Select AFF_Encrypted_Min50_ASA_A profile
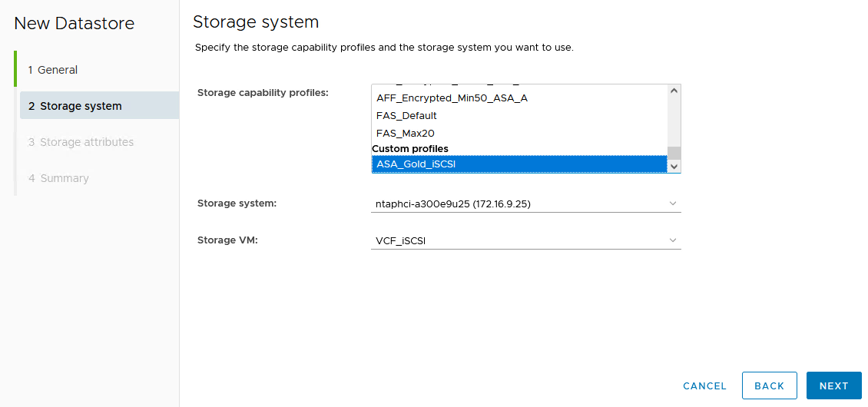This screenshot has height=407, width=868. tap(452, 98)
